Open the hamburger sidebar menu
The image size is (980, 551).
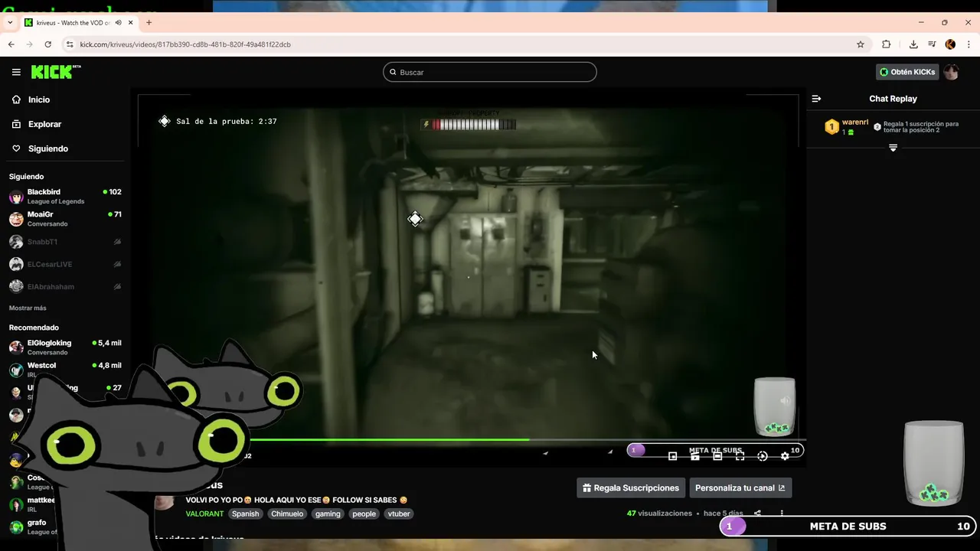16,72
